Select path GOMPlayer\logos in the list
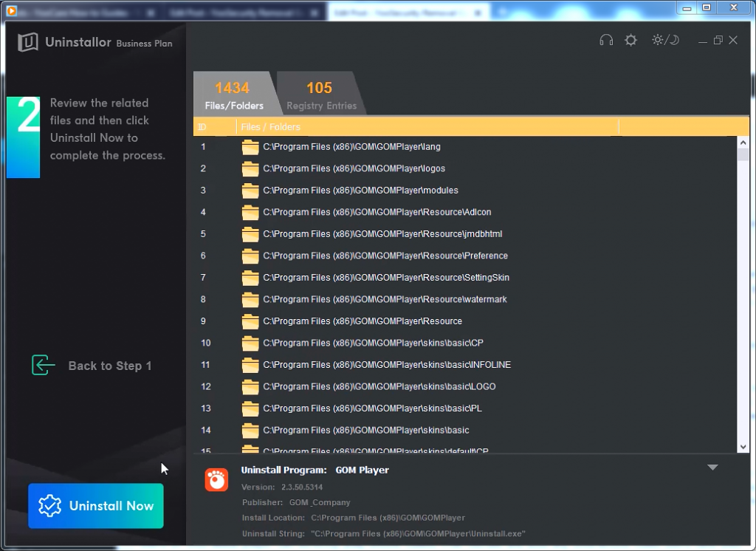 354,168
